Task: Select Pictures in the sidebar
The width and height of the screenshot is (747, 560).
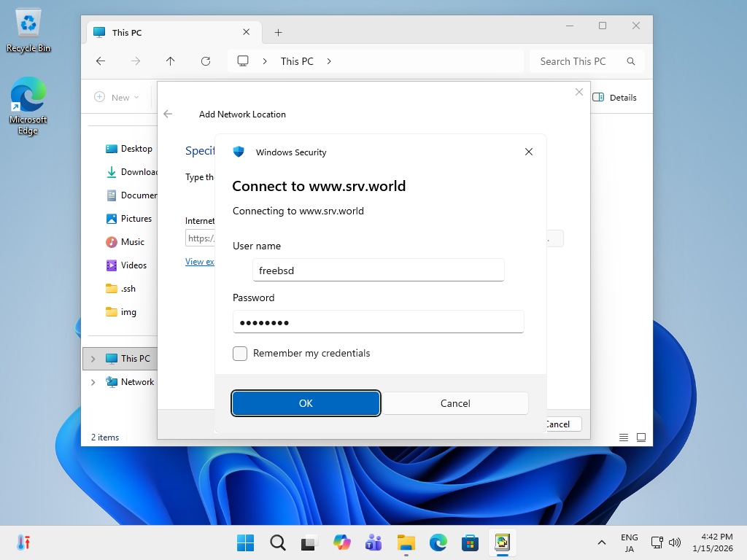Action: tap(129, 219)
